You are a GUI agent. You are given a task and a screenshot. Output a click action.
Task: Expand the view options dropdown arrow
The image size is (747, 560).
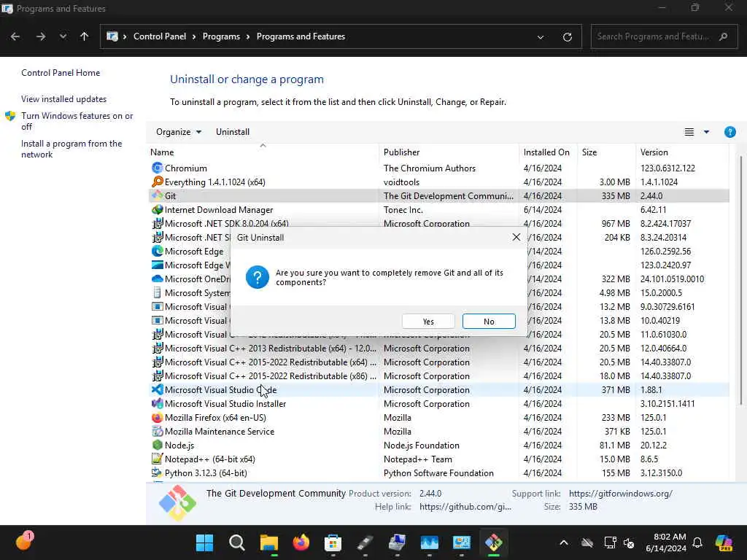(x=706, y=132)
